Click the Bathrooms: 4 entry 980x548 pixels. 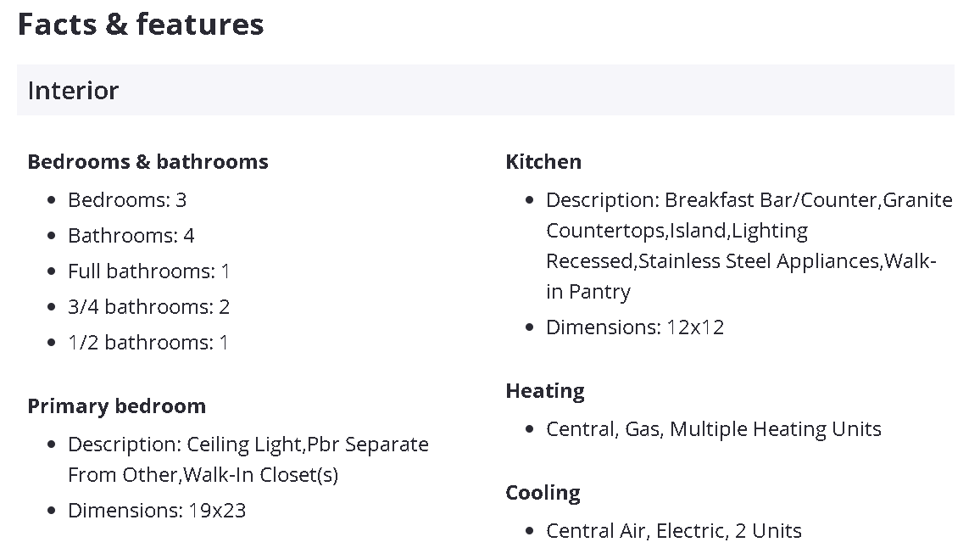point(131,236)
